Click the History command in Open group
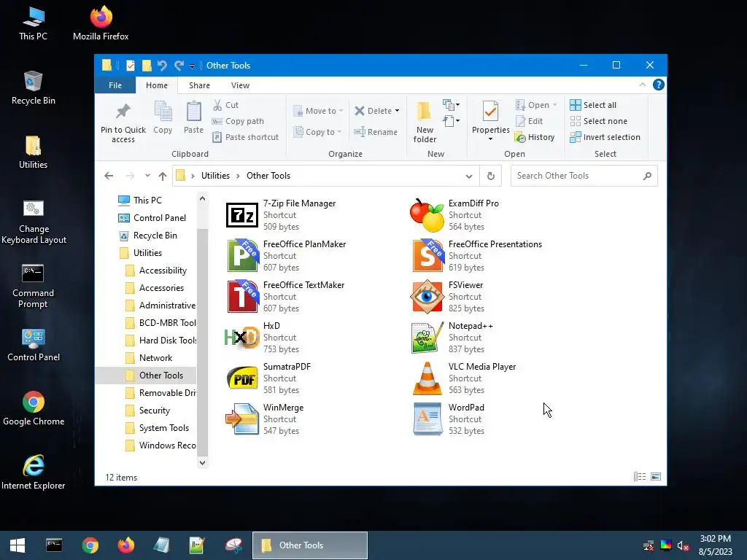This screenshot has width=747, height=560. [535, 137]
